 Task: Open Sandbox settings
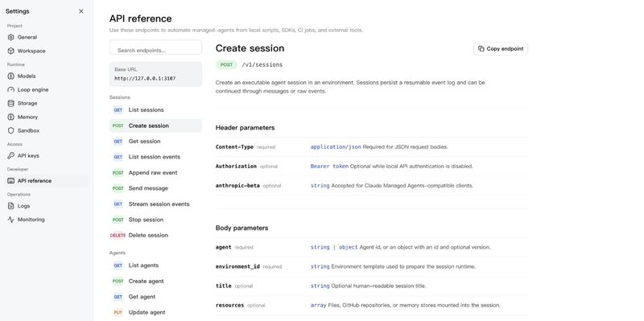(x=47, y=130)
